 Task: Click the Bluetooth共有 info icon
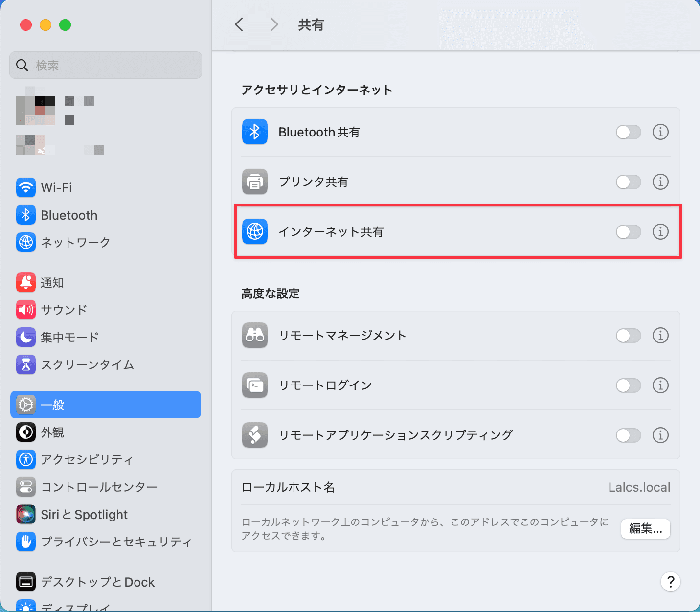pyautogui.click(x=660, y=132)
